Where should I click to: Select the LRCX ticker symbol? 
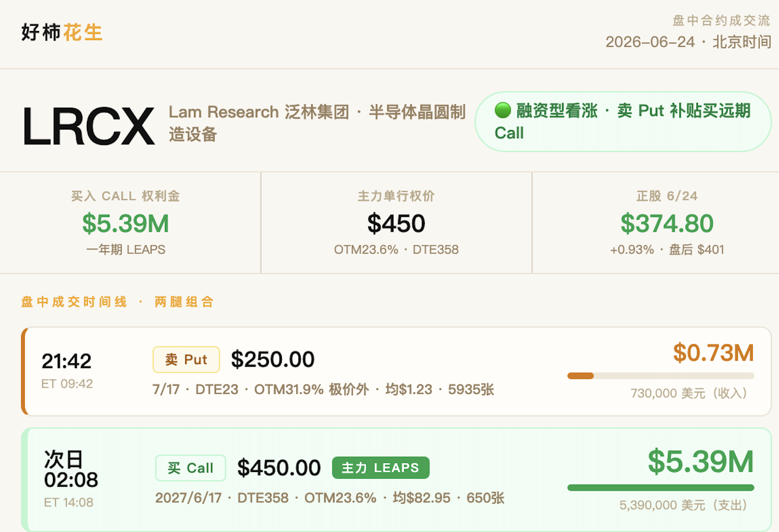point(89,126)
